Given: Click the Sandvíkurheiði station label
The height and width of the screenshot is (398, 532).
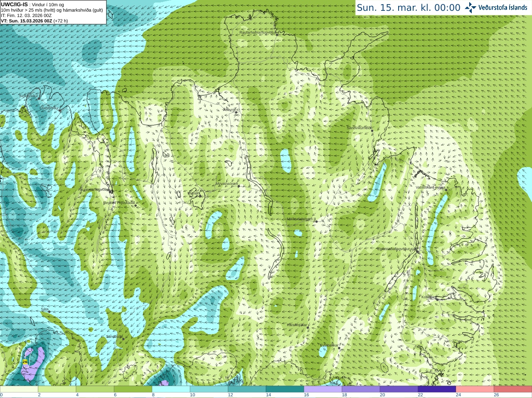Looking at the screenshot, I should tap(359, 128).
